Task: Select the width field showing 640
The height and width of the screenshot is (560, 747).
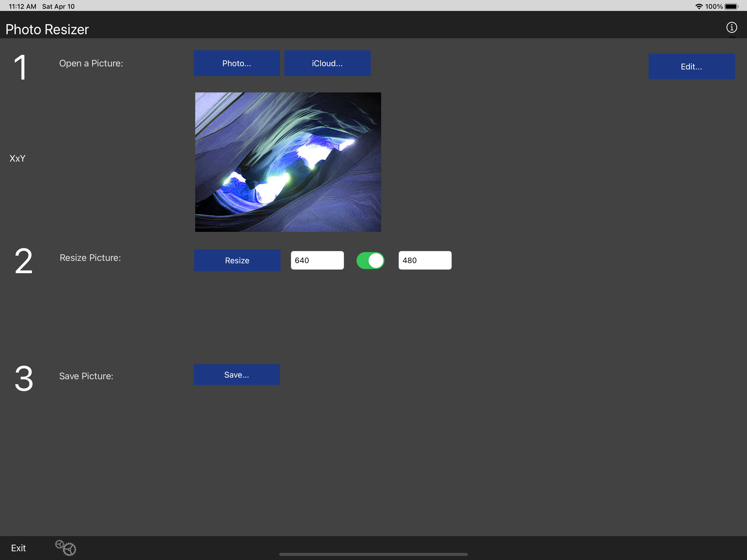Action: point(317,260)
